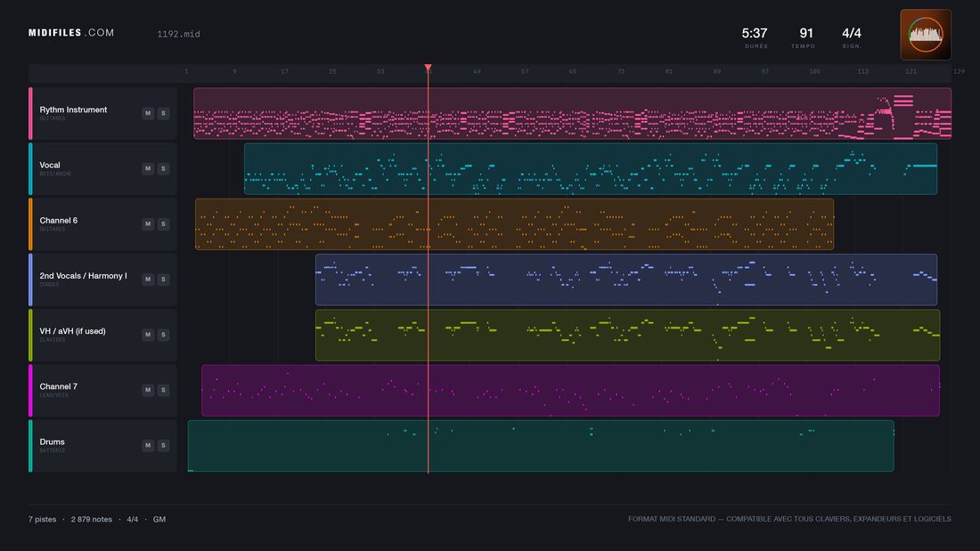Mute the Vocal track
This screenshot has width=980, height=551.
148,168
